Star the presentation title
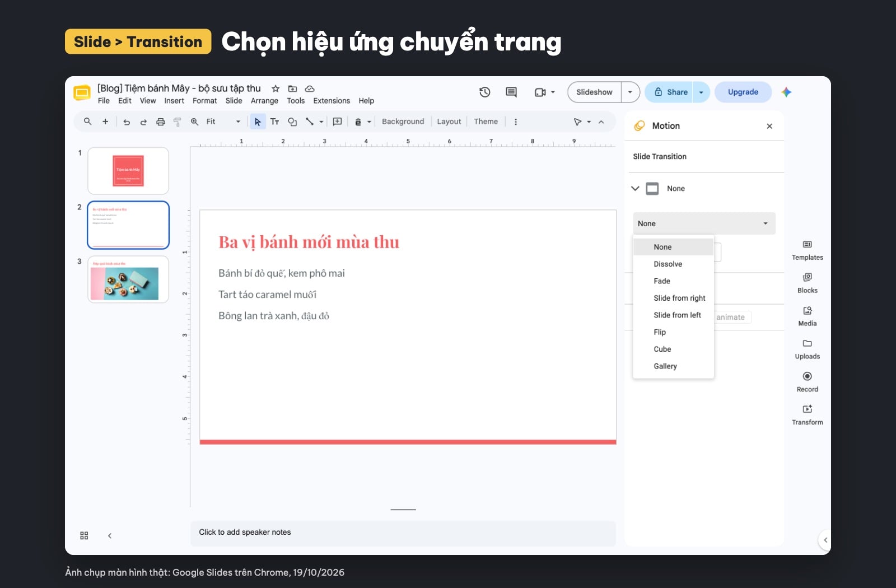 pos(276,88)
